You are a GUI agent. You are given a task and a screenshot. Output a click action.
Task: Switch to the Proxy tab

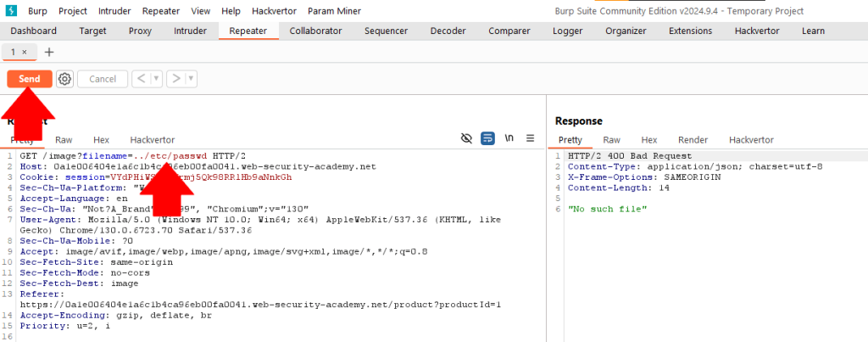click(x=140, y=31)
